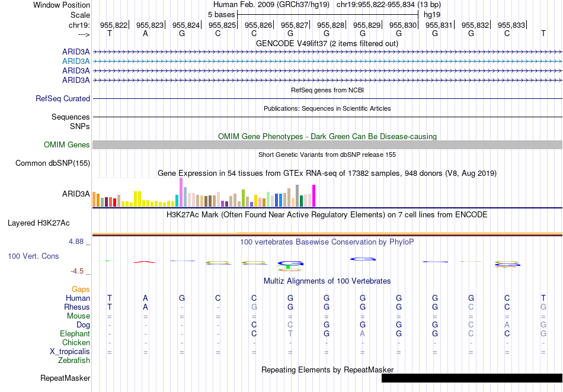Select the Rhesus species label
Viewport: 563px width, 392px height.
click(x=77, y=307)
